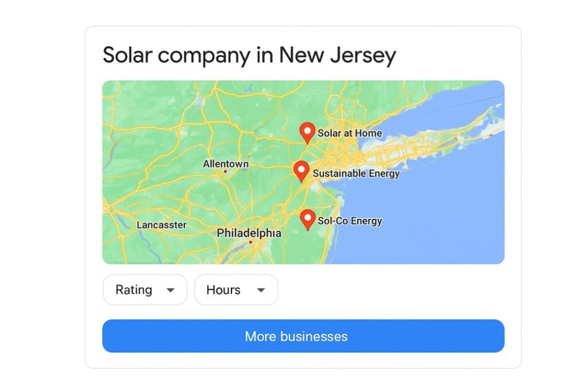Click the Allentown label on the map

pyautogui.click(x=226, y=164)
